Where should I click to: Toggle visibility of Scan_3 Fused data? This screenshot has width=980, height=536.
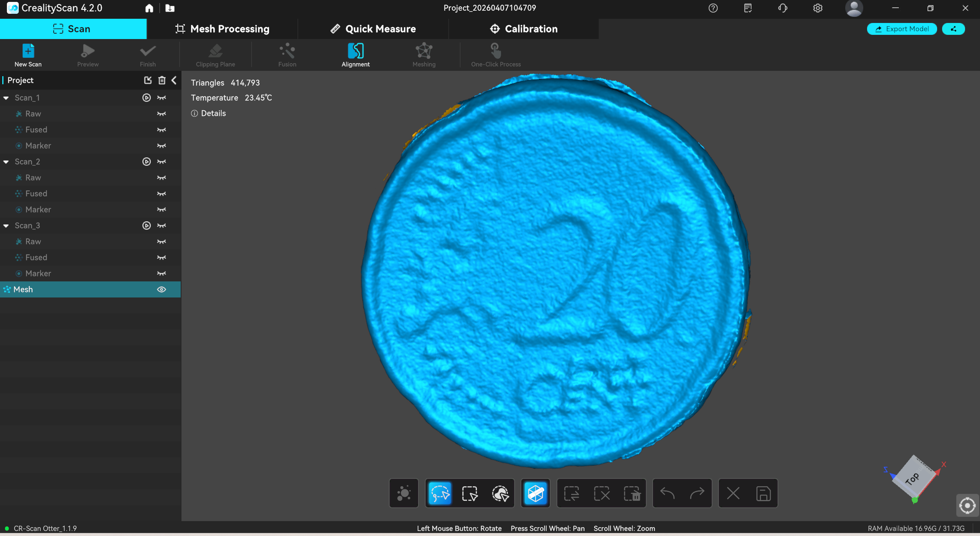click(x=162, y=258)
